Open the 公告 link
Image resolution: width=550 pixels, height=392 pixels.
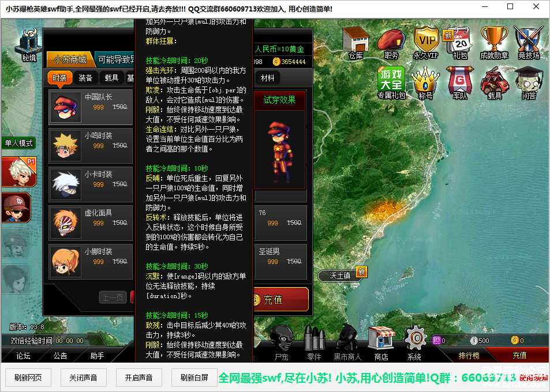point(61,356)
